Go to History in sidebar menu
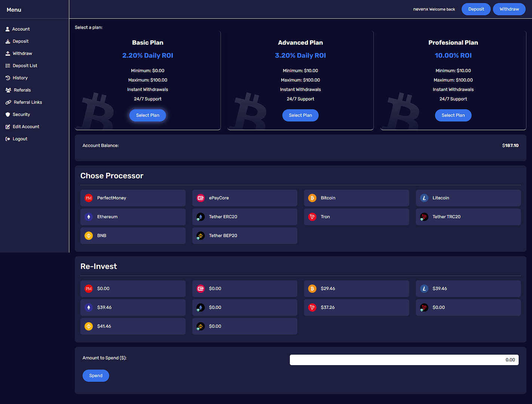 [x=20, y=78]
